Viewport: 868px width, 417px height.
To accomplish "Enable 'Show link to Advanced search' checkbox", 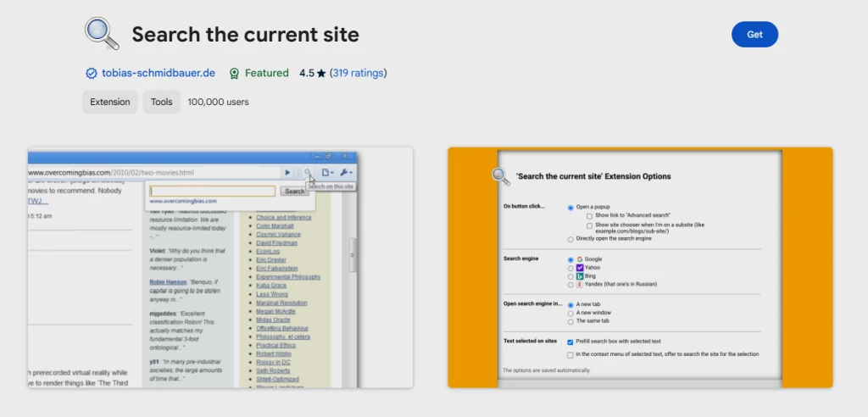I will pos(589,216).
